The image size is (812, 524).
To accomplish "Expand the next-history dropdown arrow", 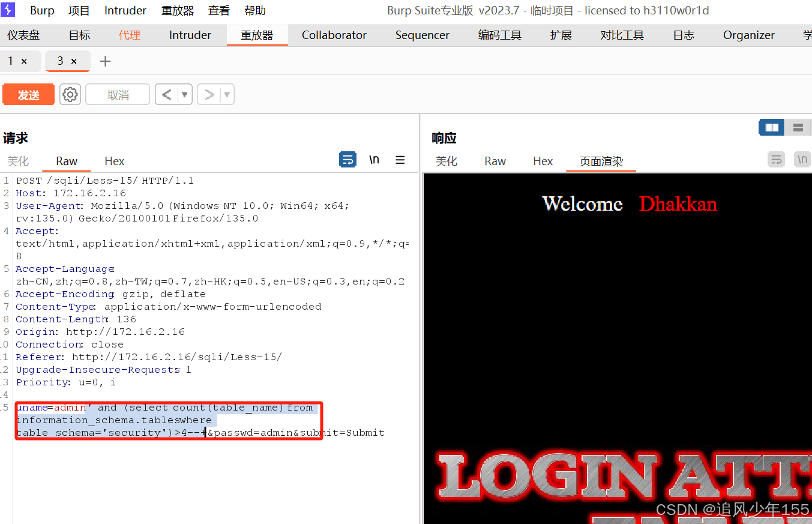I will coord(227,95).
